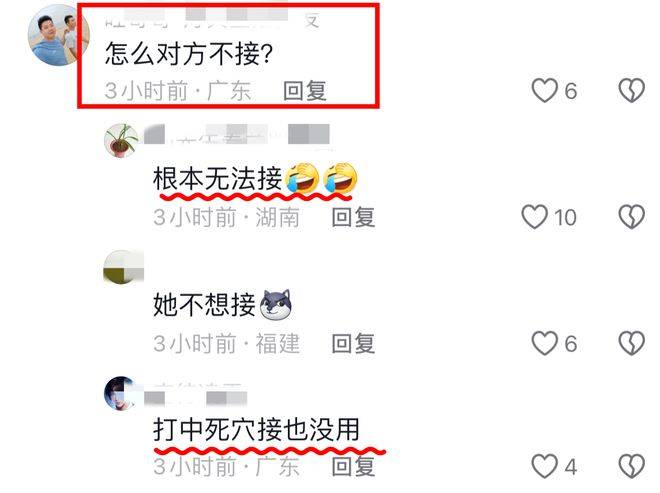
Task: Like the 她不想接 comment from 福建
Action: coord(545,343)
